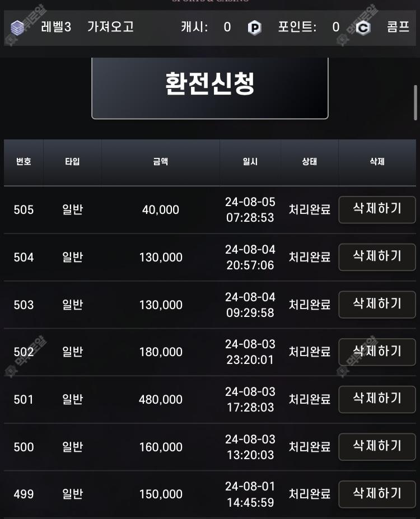Click the 캐시 balance label
This screenshot has width=420, height=519.
[x=195, y=27]
